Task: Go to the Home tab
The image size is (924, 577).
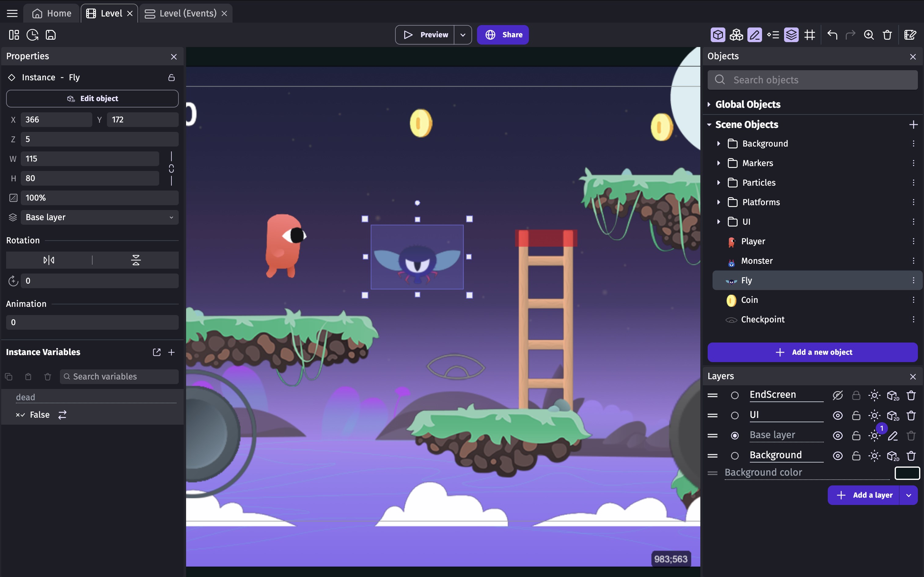Action: (x=52, y=13)
